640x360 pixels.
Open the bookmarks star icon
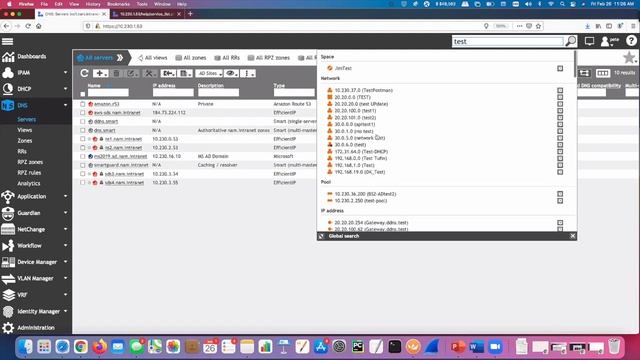(x=629, y=58)
